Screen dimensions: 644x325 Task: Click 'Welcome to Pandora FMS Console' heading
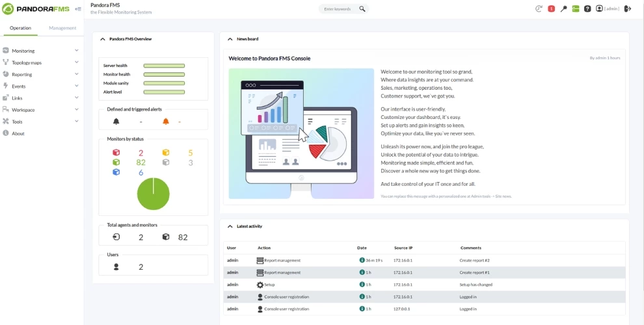tap(269, 58)
